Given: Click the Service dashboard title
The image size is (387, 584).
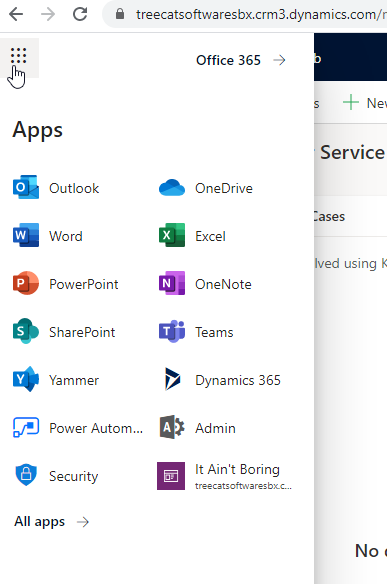Looking at the screenshot, I should coord(352,152).
